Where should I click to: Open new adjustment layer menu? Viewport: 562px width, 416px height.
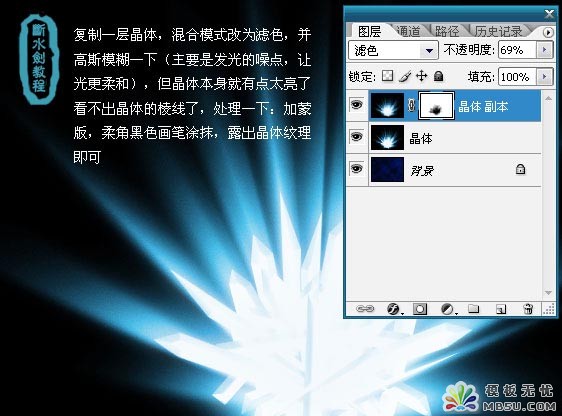tap(448, 309)
